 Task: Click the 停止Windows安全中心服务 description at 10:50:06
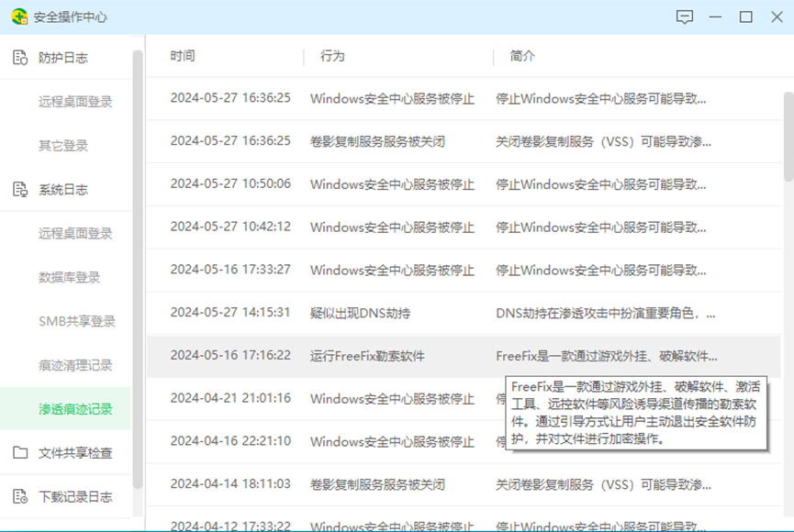pos(600,184)
